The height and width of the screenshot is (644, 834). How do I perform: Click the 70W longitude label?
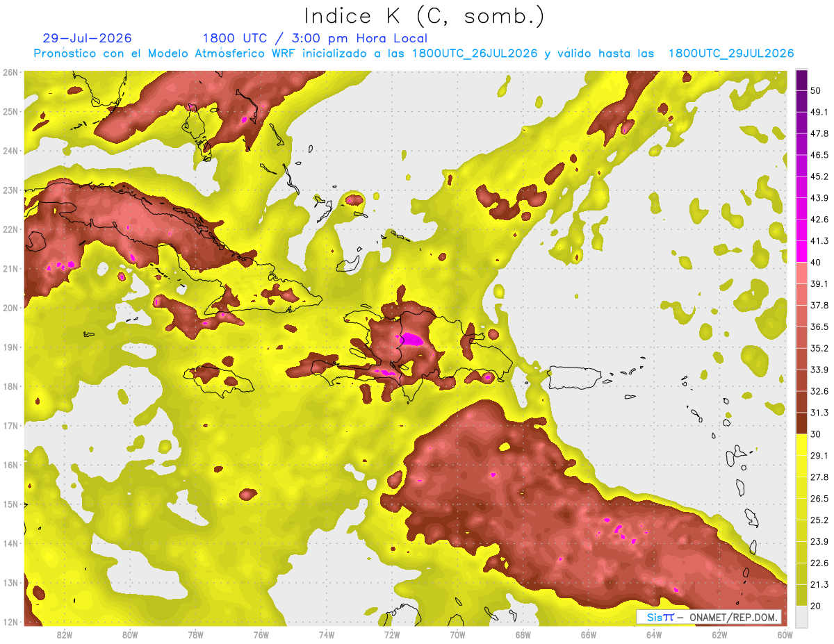click(x=457, y=635)
